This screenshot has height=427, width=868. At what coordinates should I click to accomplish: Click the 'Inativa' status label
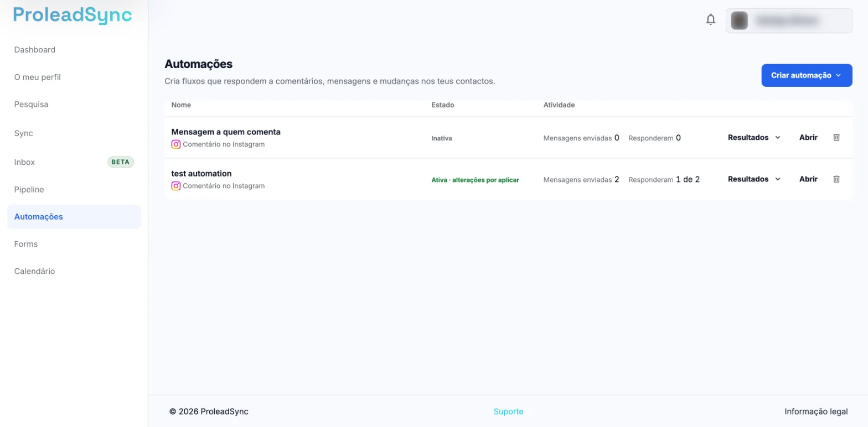pyautogui.click(x=442, y=138)
